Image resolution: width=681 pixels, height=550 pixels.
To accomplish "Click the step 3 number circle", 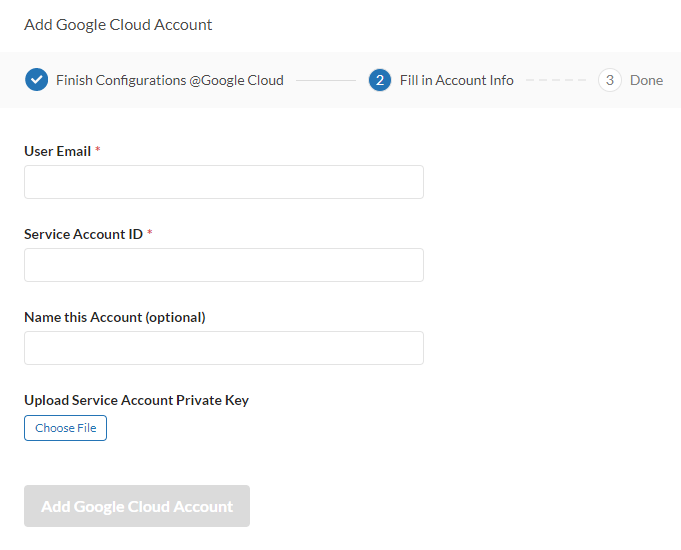I will click(610, 80).
